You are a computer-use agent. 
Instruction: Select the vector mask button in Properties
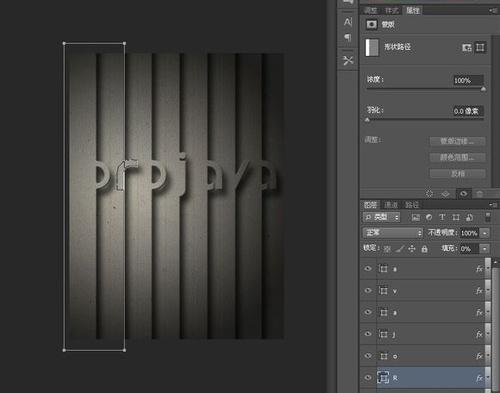coord(480,48)
